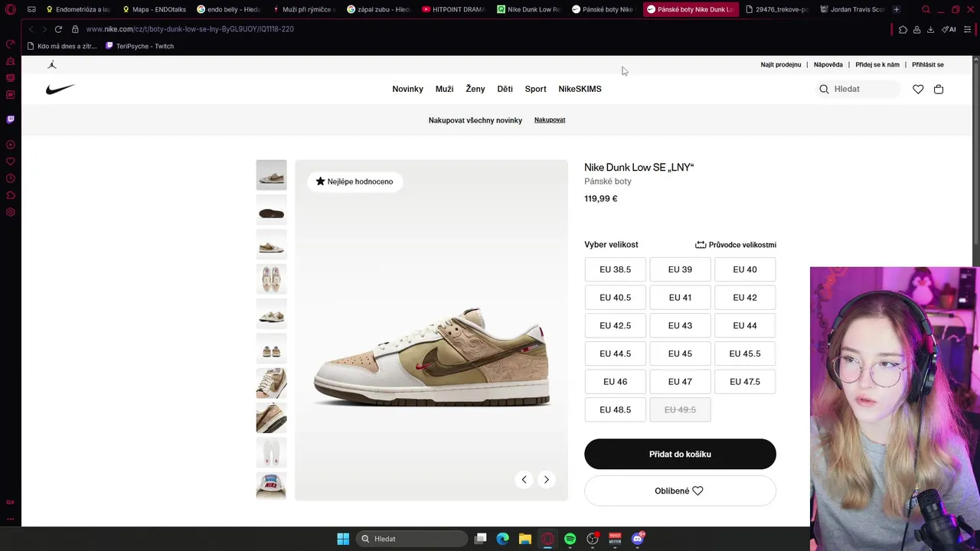This screenshot has width=980, height=551.
Task: Open the Děti menu
Action: click(x=505, y=90)
